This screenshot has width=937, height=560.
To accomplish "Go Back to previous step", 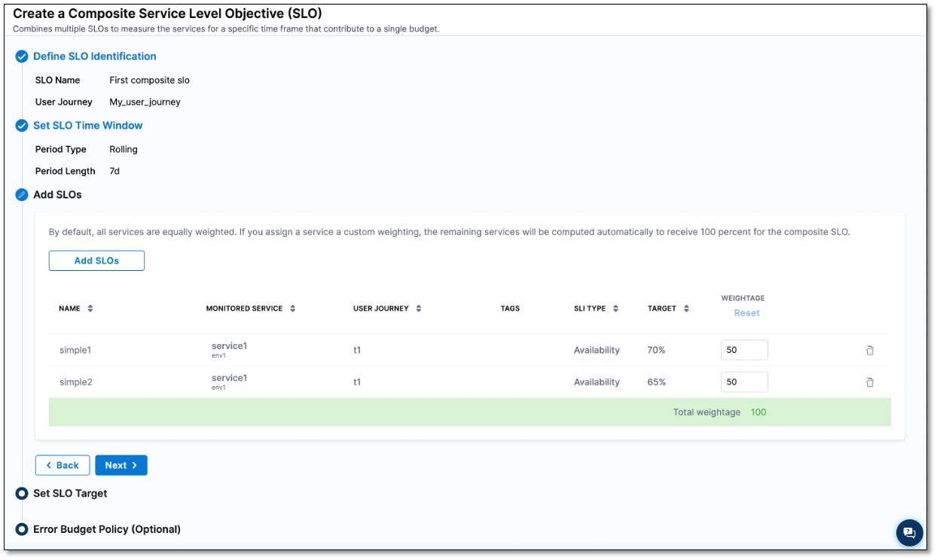I will (63, 465).
